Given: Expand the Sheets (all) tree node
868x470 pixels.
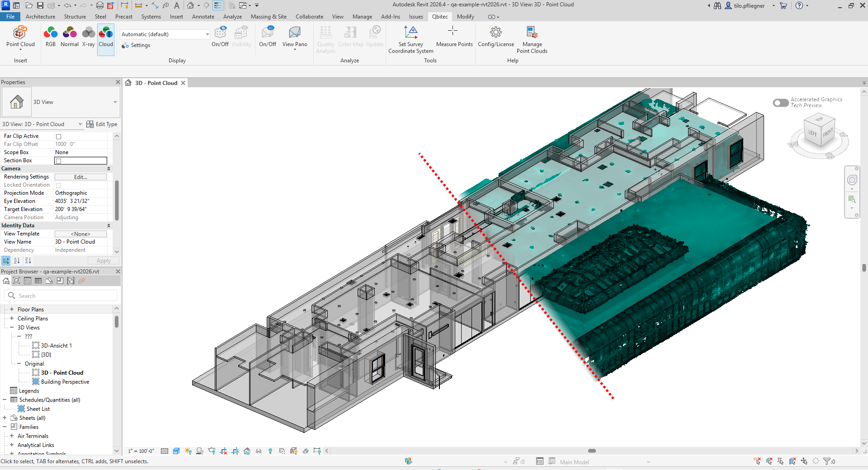Looking at the screenshot, I should coord(5,418).
